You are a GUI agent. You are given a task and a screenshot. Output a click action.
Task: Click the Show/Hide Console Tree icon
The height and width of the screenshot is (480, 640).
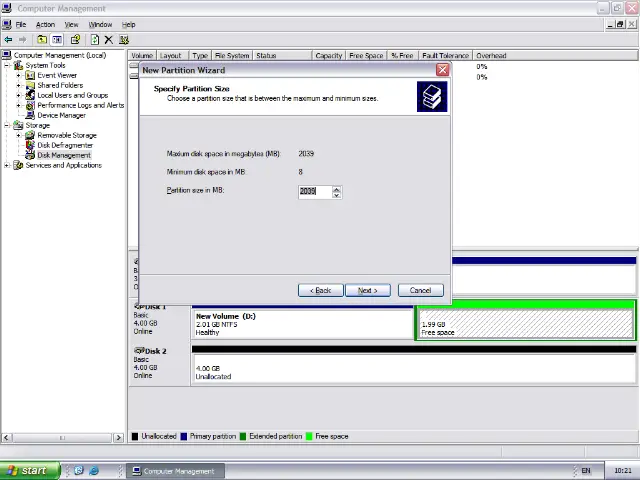[x=57, y=40]
